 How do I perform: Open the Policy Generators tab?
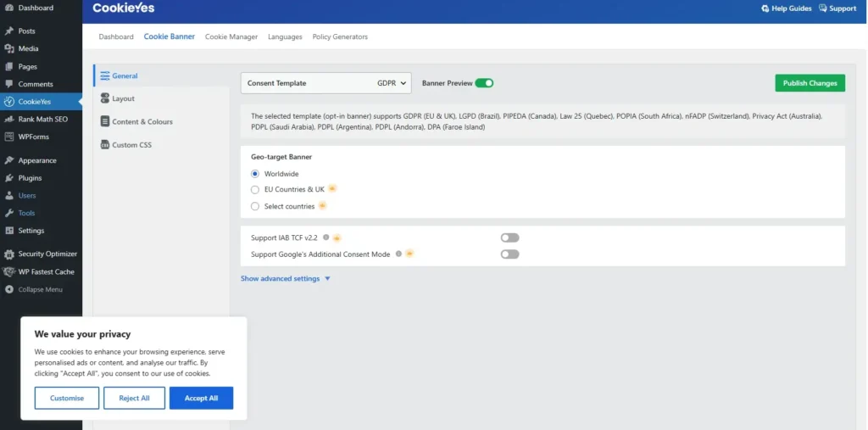340,36
